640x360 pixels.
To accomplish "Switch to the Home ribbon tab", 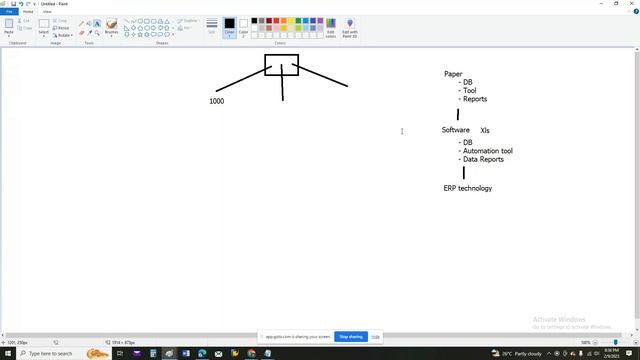I will (x=28, y=11).
